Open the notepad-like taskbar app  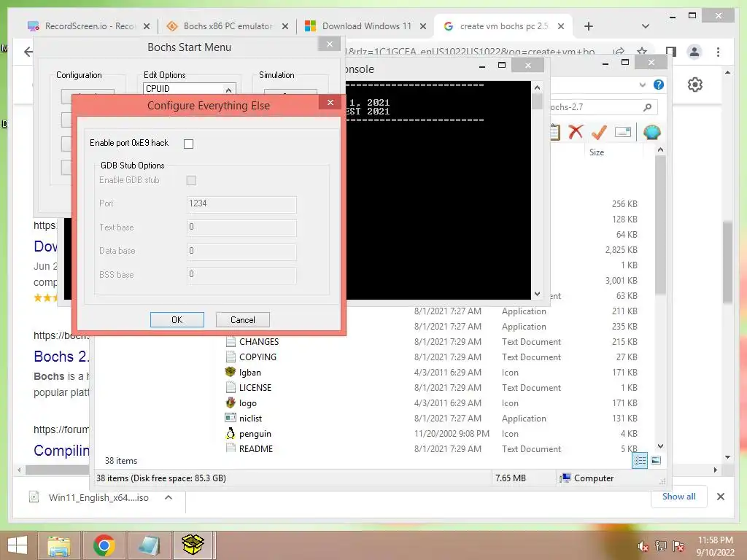(x=150, y=545)
